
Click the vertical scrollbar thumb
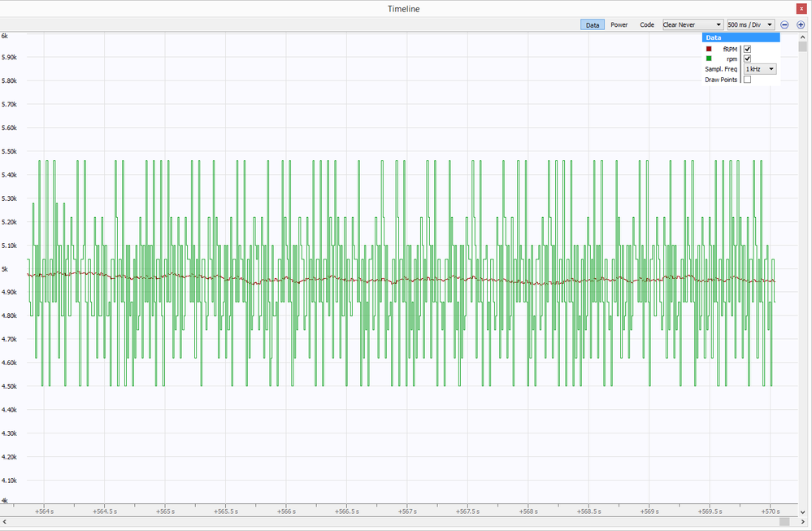803,47
